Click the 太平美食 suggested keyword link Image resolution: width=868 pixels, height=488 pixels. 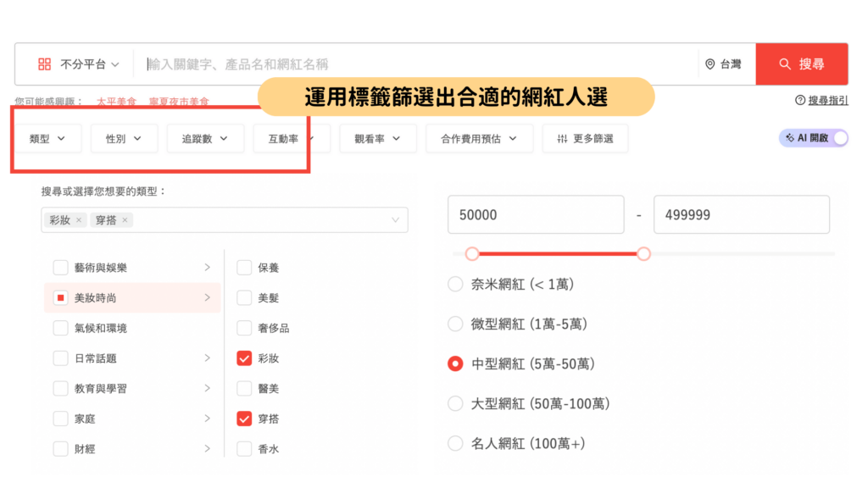pos(117,102)
